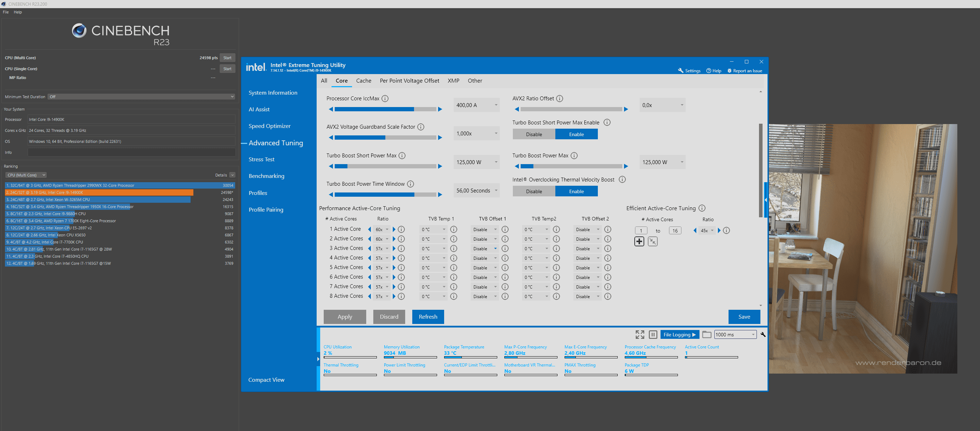Open ratio dropdown for 2 Active Cores

click(x=382, y=239)
